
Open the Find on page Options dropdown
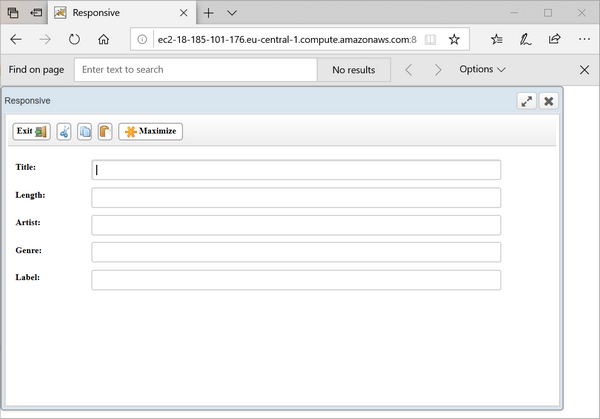click(482, 70)
